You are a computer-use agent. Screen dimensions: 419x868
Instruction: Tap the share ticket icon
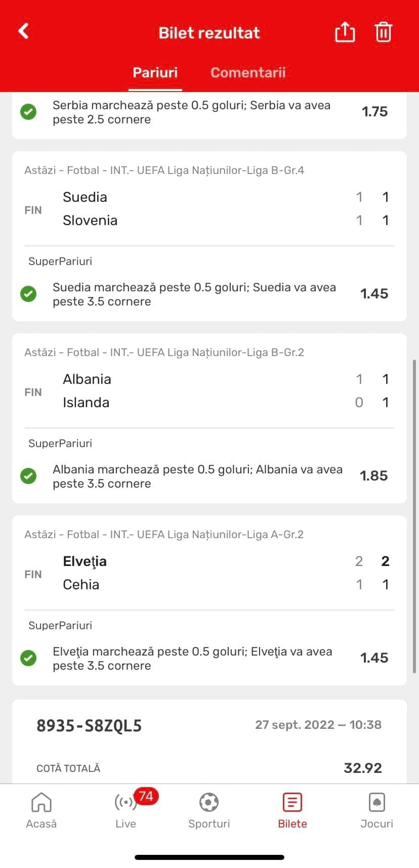point(345,32)
